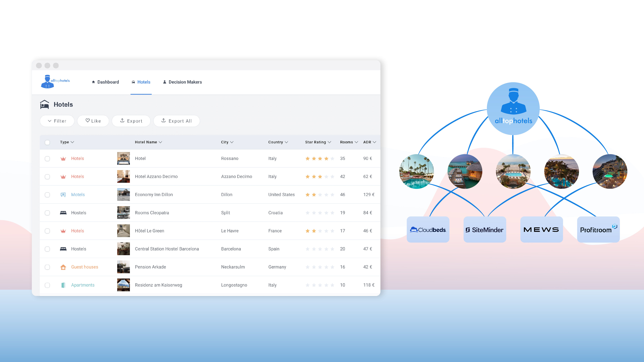The height and width of the screenshot is (362, 644).
Task: Click the MEWS logo tile
Action: coord(541,229)
